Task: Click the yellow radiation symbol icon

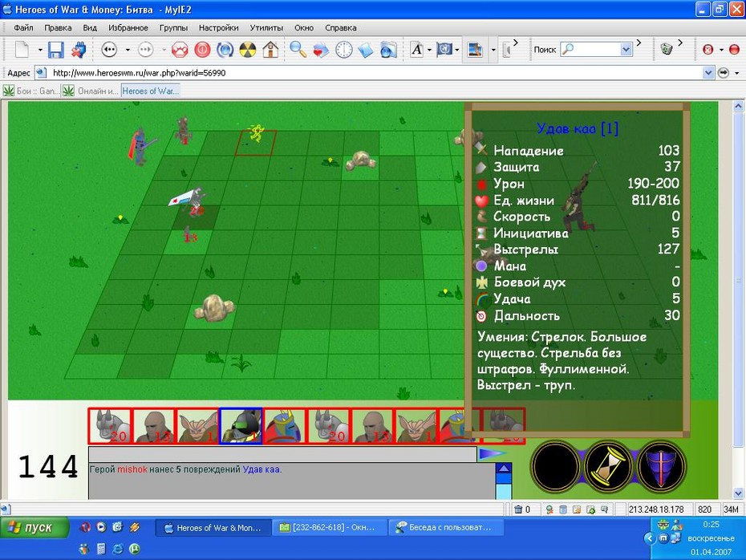Action: [x=247, y=50]
